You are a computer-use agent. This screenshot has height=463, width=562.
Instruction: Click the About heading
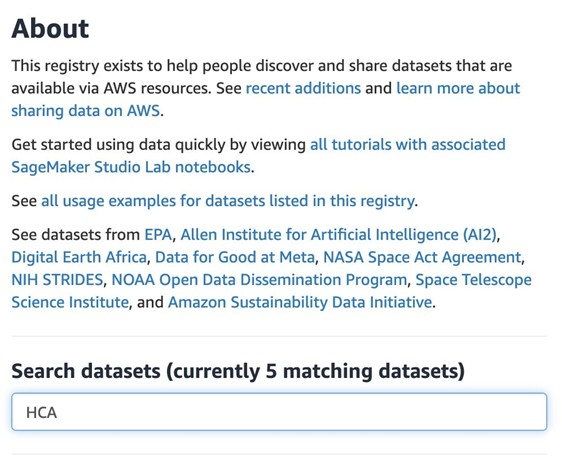50,29
